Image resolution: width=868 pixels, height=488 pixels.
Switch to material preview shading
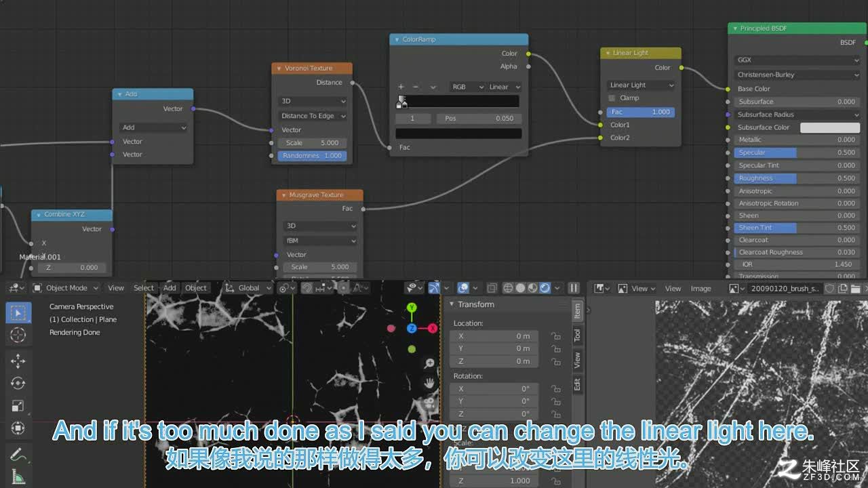coord(532,288)
